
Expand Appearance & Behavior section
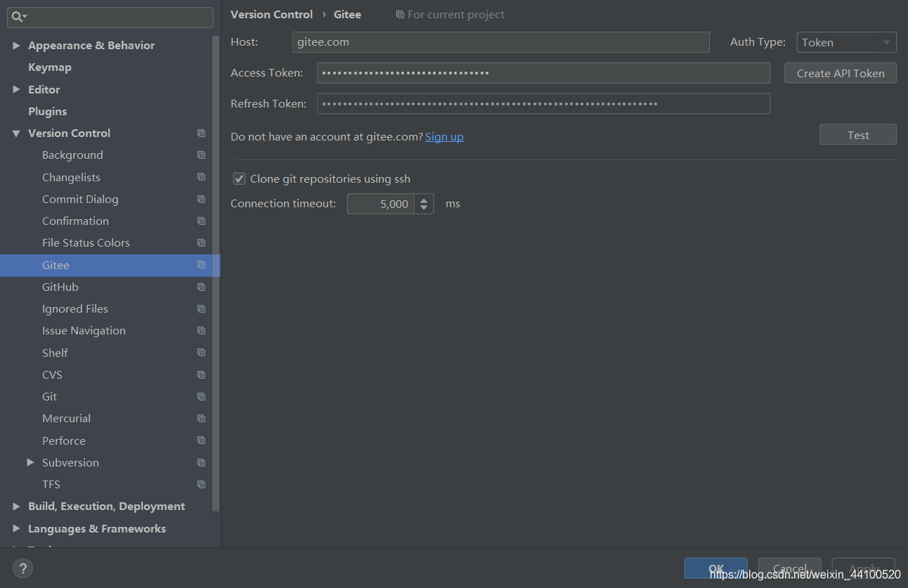16,45
